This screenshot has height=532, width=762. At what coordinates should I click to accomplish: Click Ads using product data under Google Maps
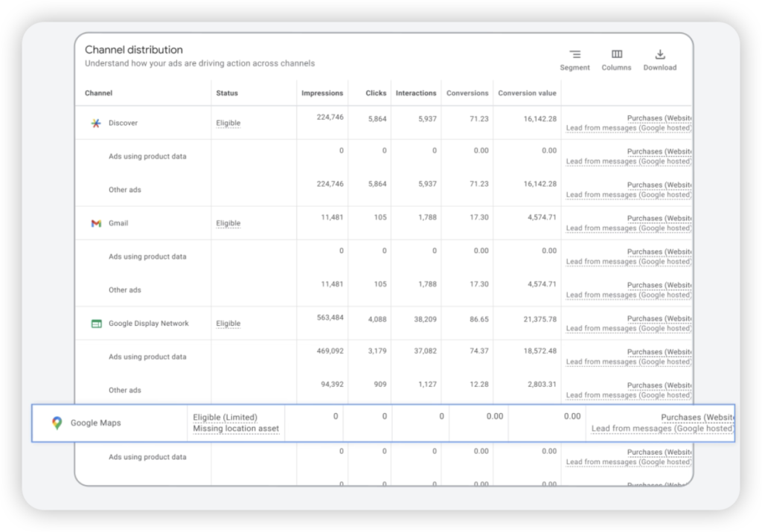148,457
